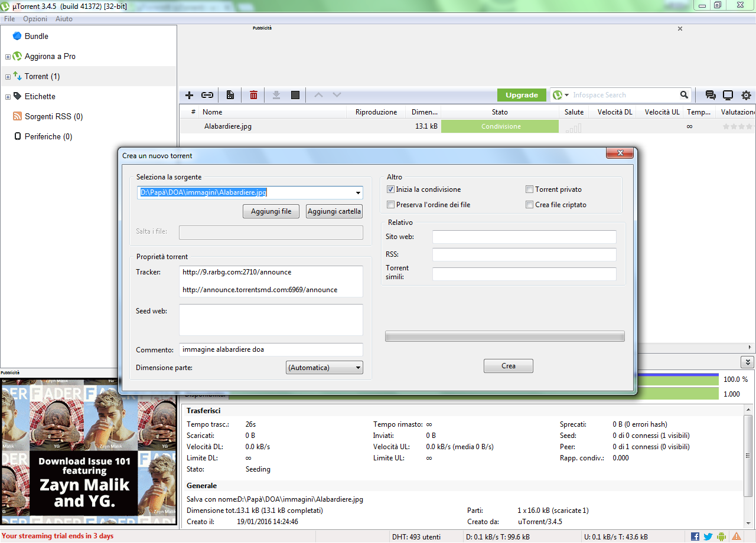756x543 pixels.
Task: Open the source path dropdown
Action: 358,193
